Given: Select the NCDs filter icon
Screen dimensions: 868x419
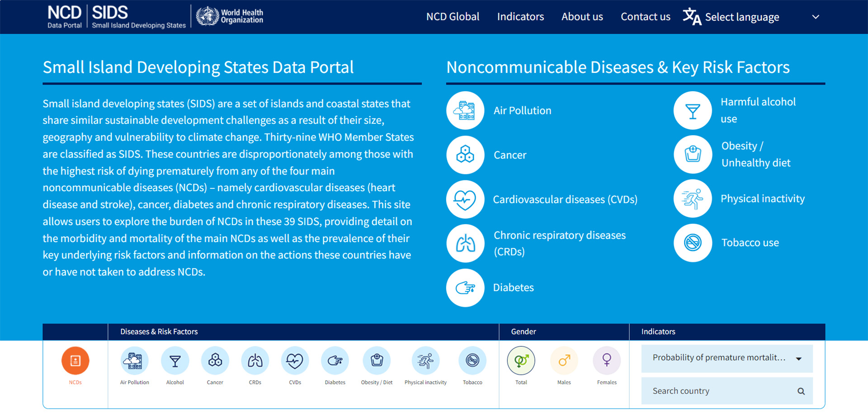Looking at the screenshot, I should point(75,361).
